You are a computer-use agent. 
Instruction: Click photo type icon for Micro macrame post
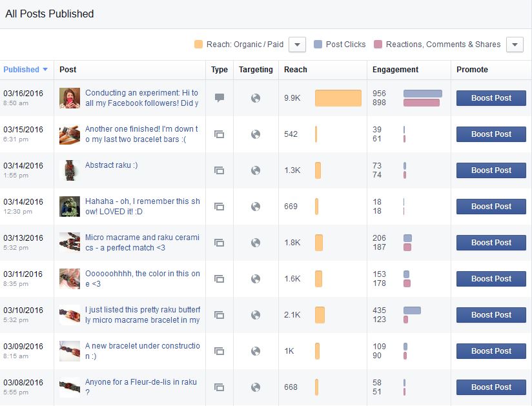point(219,243)
